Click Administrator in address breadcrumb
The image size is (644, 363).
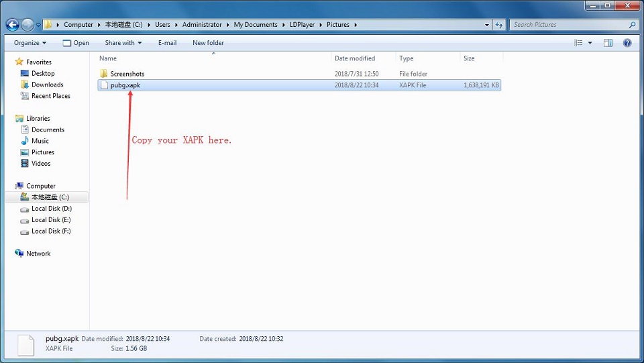(x=202, y=25)
